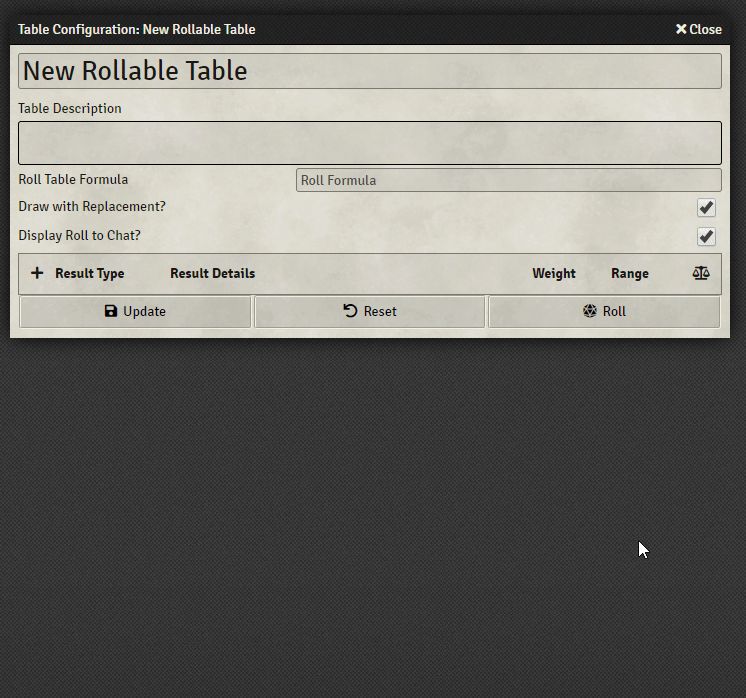The image size is (746, 698).
Task: Click the Range column header
Action: [x=629, y=274]
